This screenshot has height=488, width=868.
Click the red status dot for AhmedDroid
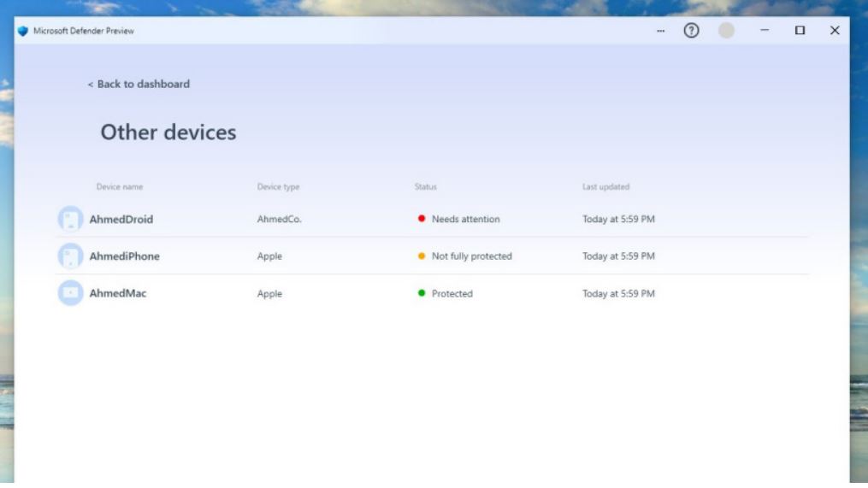click(422, 220)
